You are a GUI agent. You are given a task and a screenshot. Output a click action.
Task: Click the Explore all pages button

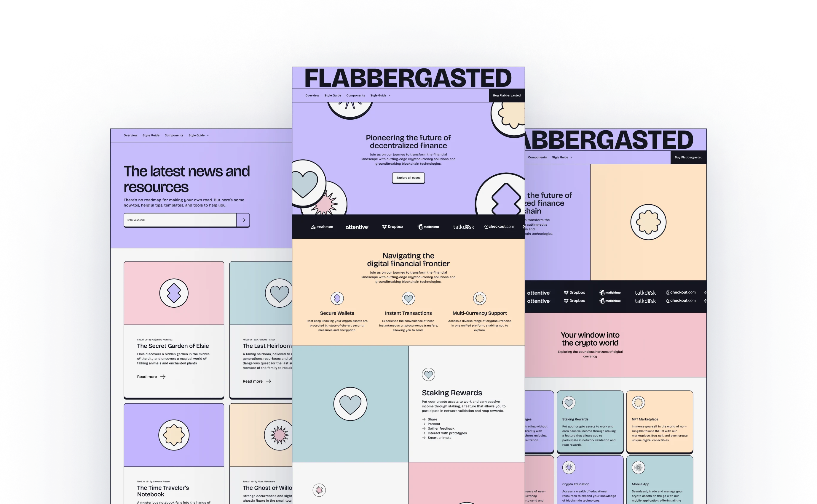(x=408, y=178)
